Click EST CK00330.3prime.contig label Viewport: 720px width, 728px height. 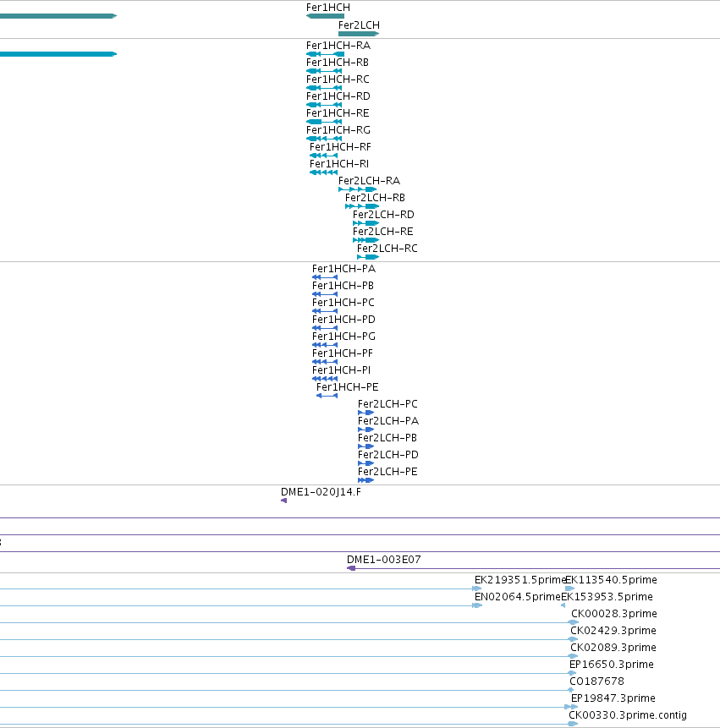[628, 715]
